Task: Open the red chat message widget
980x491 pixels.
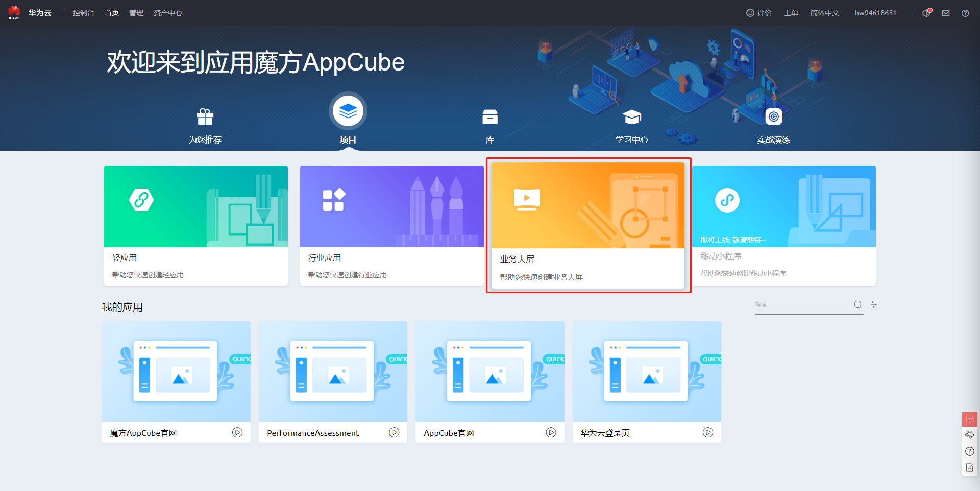Action: (x=970, y=419)
